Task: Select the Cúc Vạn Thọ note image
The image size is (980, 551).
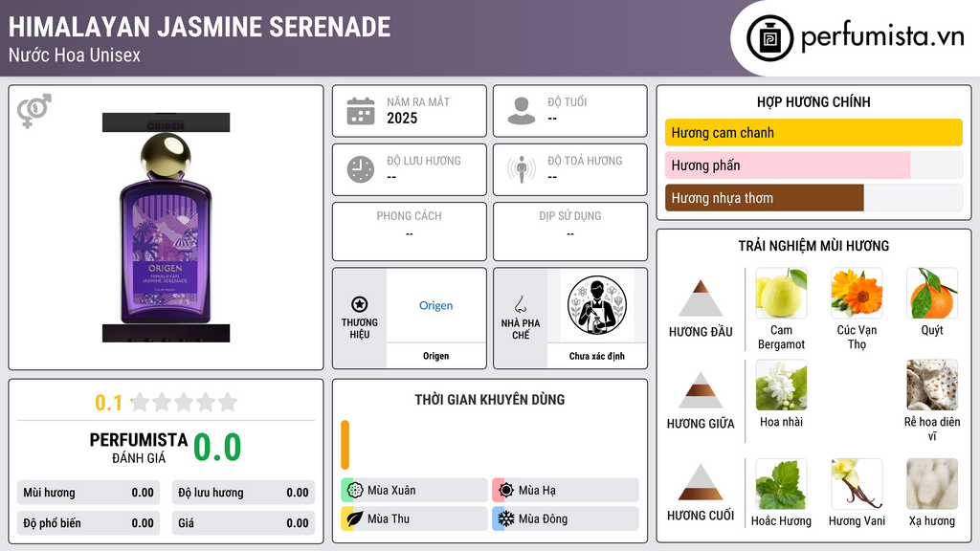Action: click(x=857, y=293)
